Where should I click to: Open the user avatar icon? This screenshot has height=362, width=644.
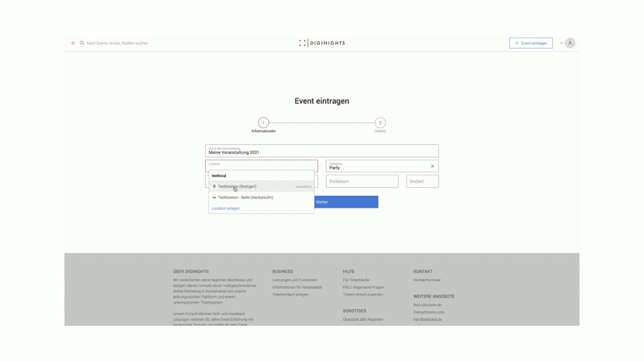[570, 43]
